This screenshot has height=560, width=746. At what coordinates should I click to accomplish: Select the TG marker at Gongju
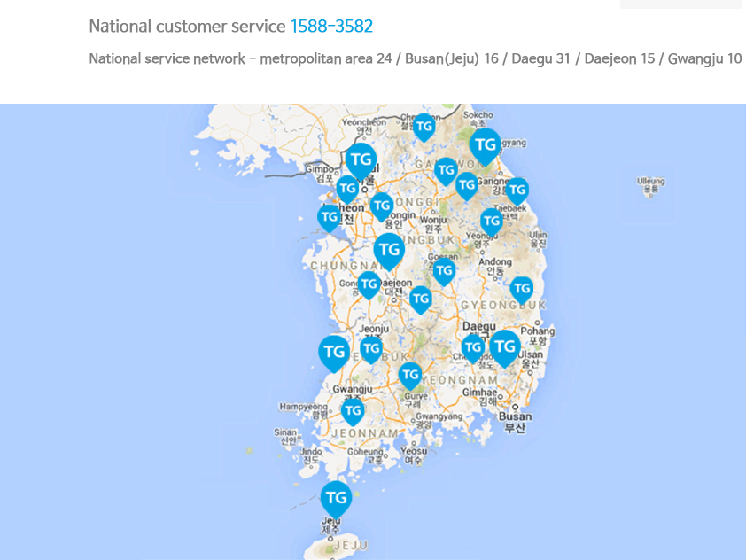point(369,285)
